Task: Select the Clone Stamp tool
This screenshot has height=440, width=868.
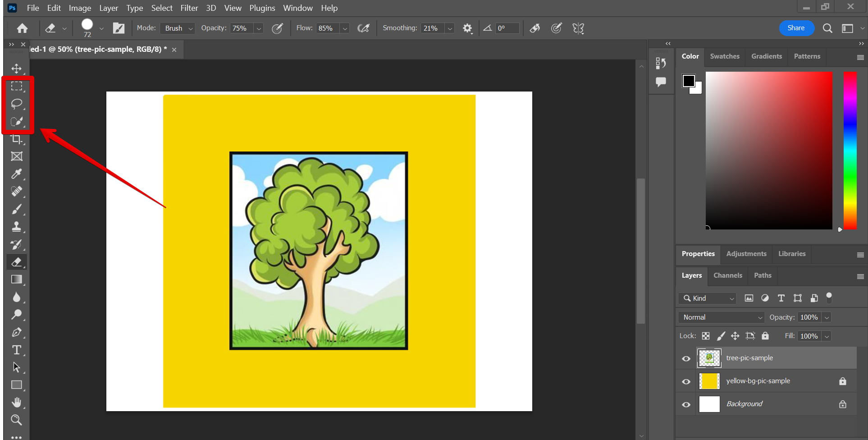Action: point(17,227)
